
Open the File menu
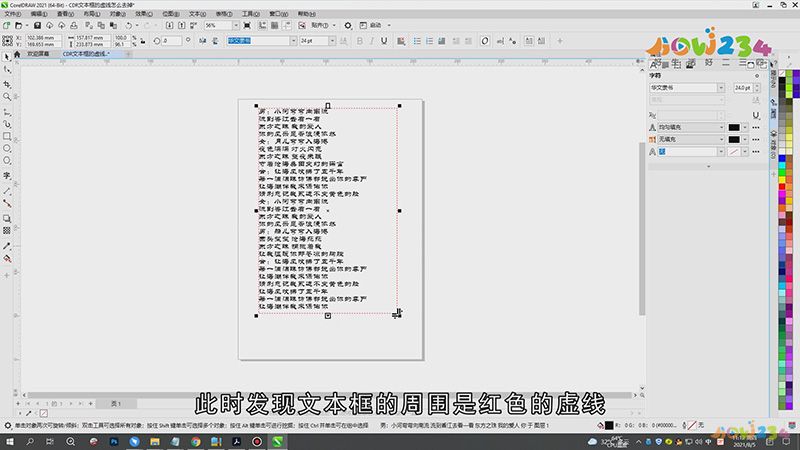[x=13, y=14]
